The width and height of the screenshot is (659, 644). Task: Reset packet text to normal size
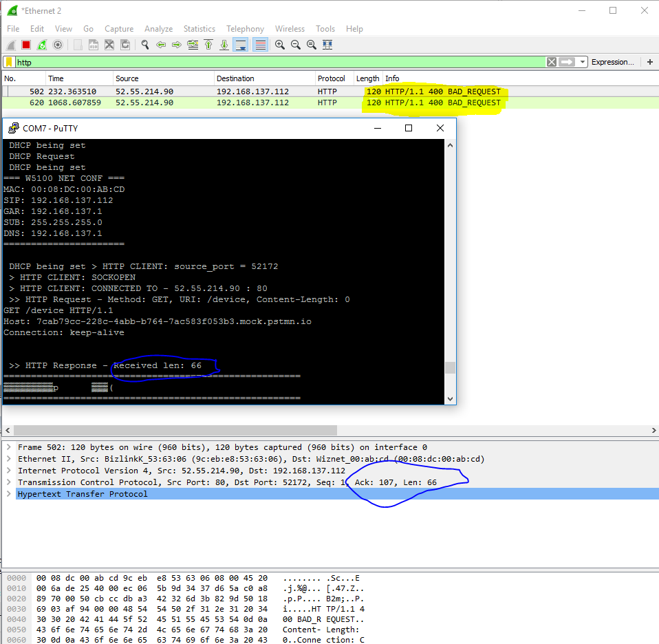(x=312, y=45)
